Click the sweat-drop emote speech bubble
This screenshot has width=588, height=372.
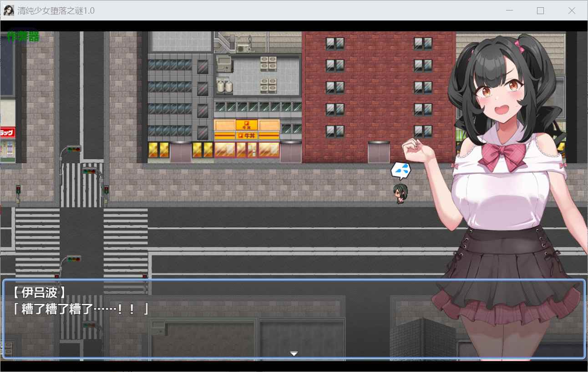click(x=400, y=171)
